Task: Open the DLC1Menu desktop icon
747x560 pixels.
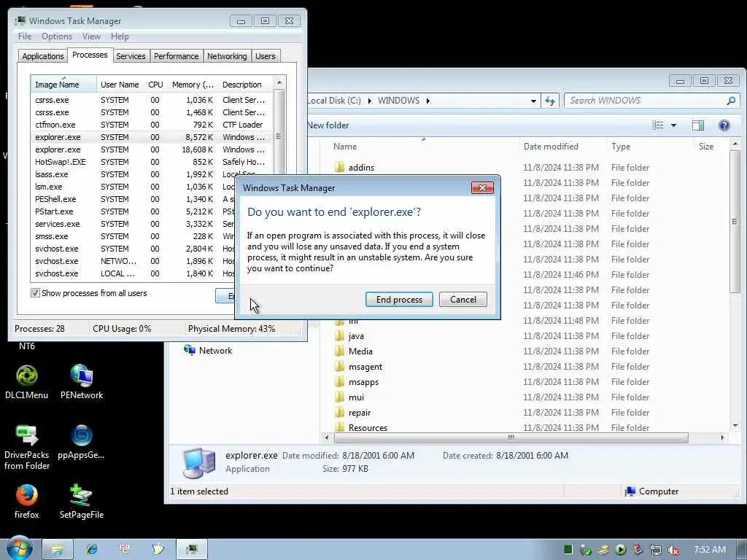Action: (27, 381)
